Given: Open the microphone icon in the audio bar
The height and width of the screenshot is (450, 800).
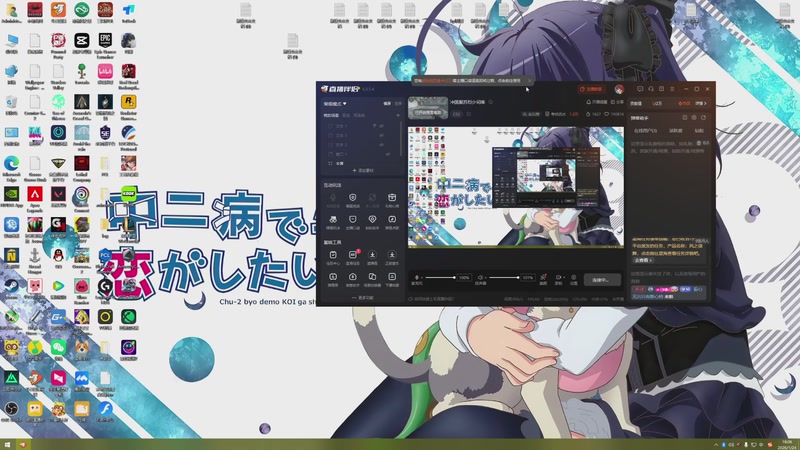Looking at the screenshot, I should coord(416,278).
